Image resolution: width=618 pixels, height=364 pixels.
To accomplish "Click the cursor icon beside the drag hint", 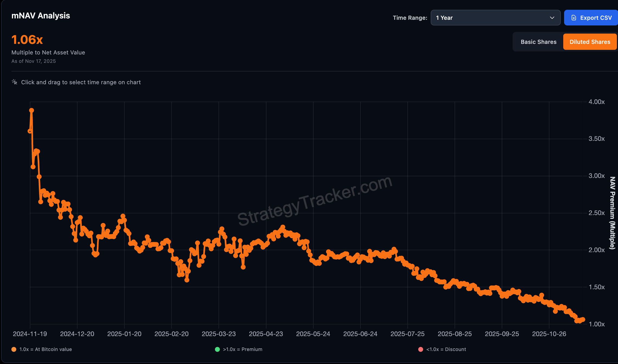I will click(x=14, y=82).
